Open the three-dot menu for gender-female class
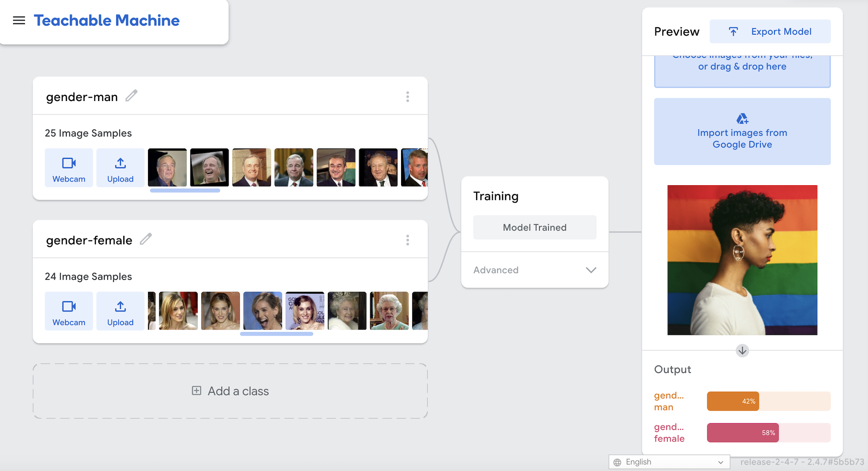 [x=407, y=240]
